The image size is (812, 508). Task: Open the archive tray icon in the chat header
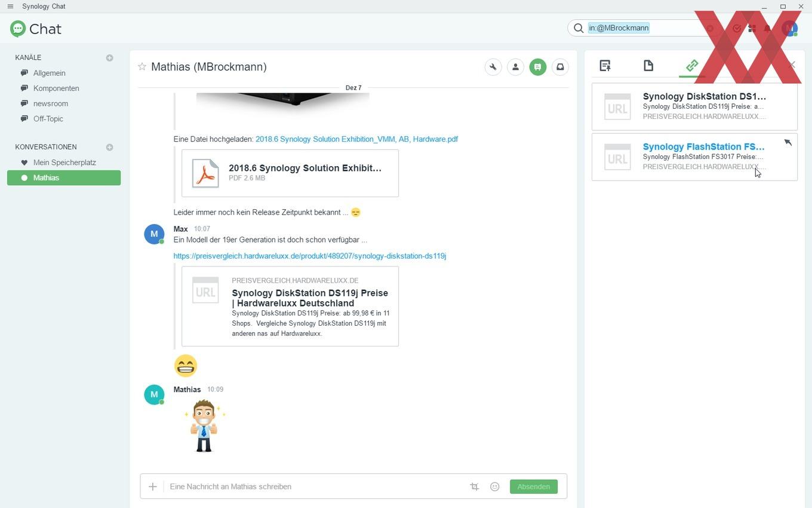(x=560, y=67)
